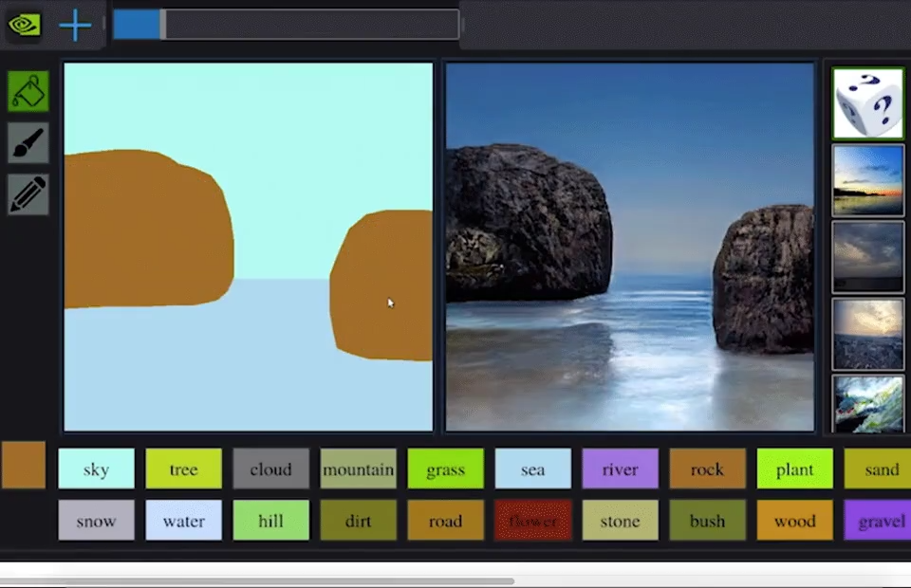
Task: Select the gravel label swatch
Action: [877, 520]
